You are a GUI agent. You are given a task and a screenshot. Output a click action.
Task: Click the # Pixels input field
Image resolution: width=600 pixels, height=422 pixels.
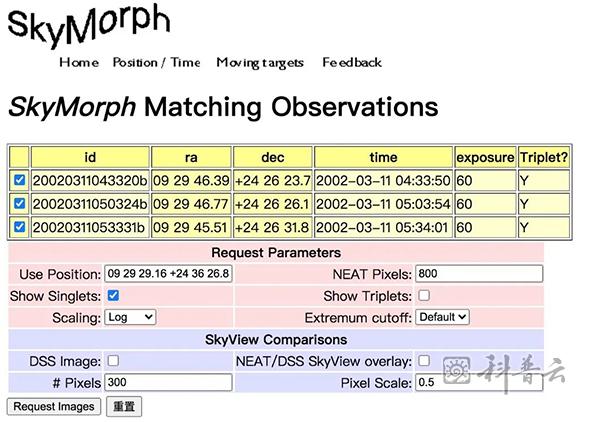click(x=168, y=383)
